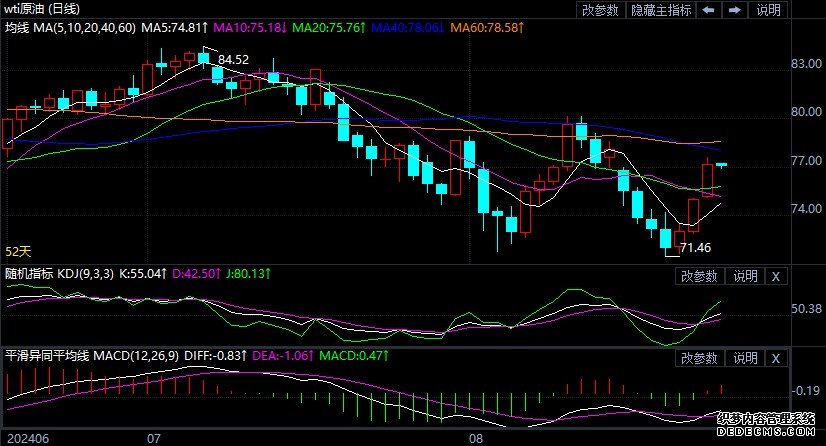Image resolution: width=826 pixels, height=446 pixels.
Task: Click the latest cyan candlestick at chart end
Action: click(x=721, y=165)
